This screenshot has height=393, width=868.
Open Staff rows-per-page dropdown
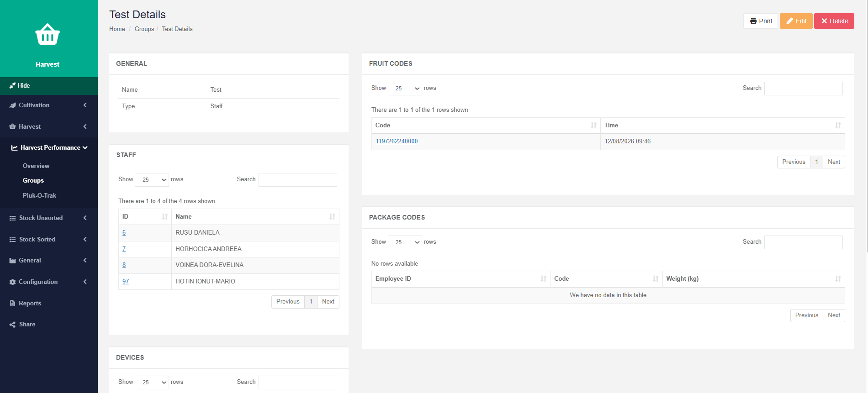coord(152,180)
